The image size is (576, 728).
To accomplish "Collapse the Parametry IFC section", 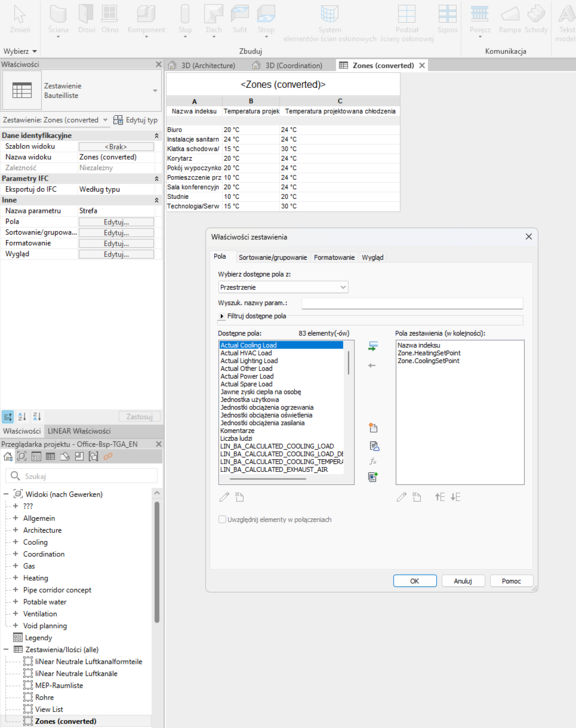I will 156,179.
